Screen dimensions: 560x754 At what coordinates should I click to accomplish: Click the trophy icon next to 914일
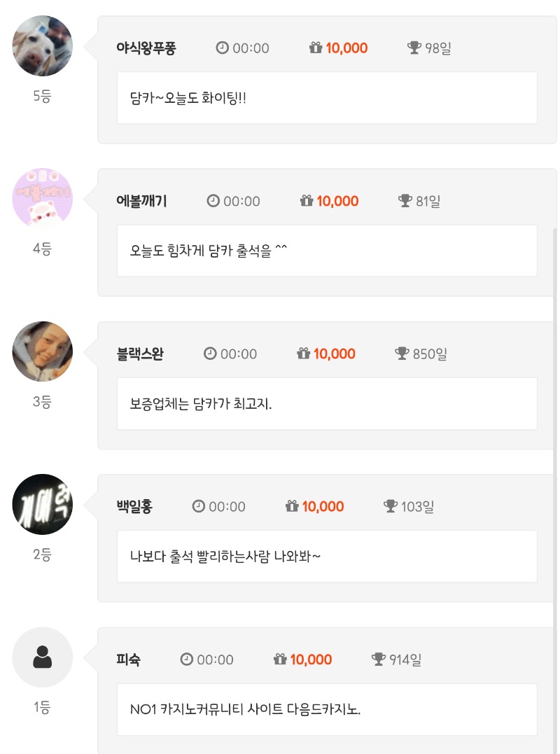point(379,659)
